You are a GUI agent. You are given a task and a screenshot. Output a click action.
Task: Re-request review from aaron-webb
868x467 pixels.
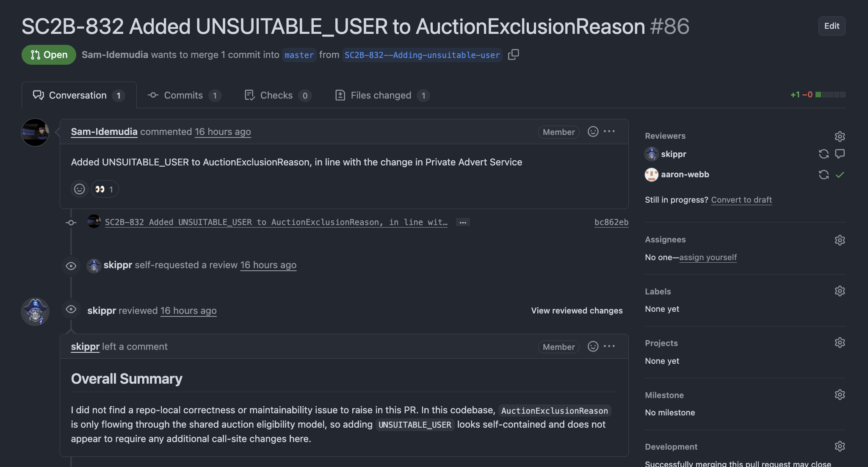(824, 174)
